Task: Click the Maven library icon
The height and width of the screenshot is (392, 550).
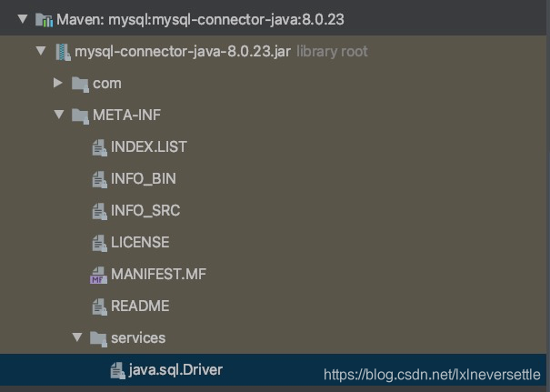Action: [x=45, y=20]
